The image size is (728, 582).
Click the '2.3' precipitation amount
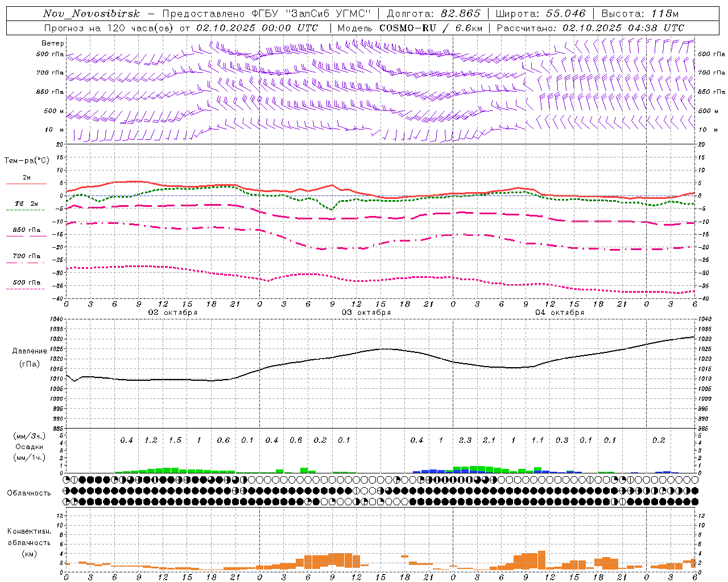(465, 440)
